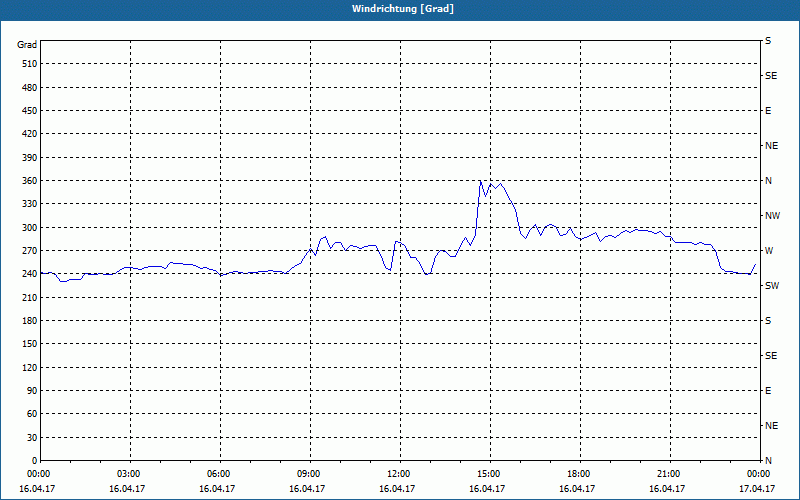Click the 17.04.17 date label

click(757, 488)
